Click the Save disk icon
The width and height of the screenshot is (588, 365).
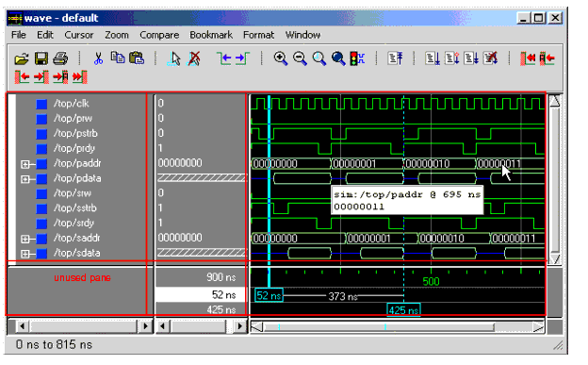(x=41, y=58)
